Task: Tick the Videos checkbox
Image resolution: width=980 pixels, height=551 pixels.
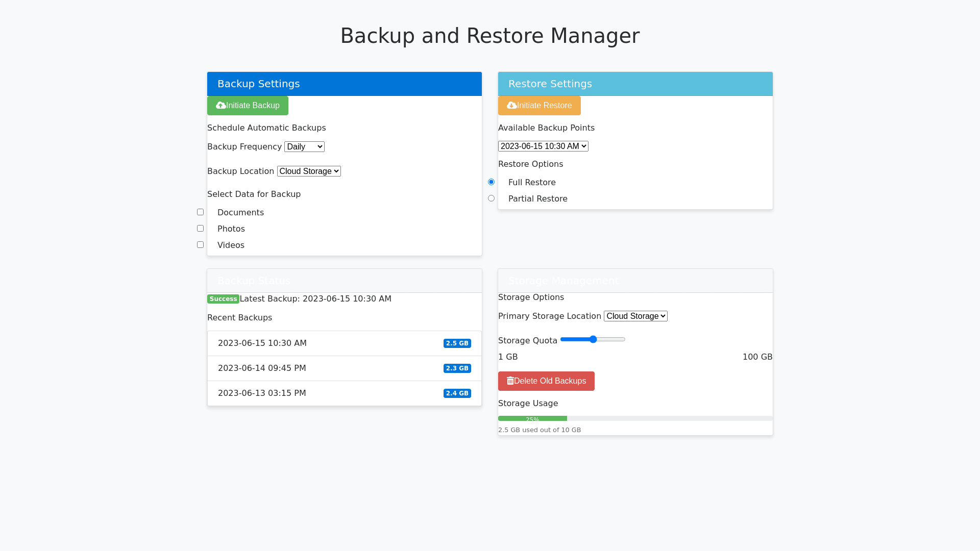Action: 200,245
